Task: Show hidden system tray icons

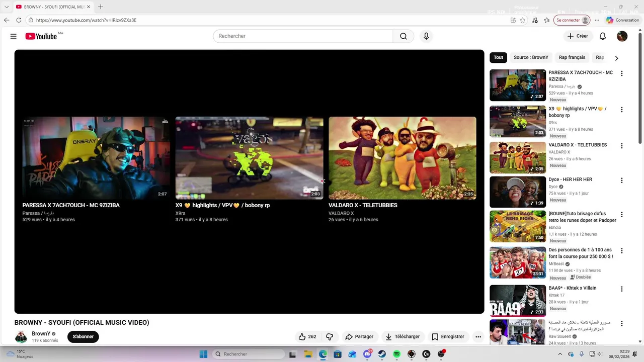Action: pyautogui.click(x=560, y=354)
